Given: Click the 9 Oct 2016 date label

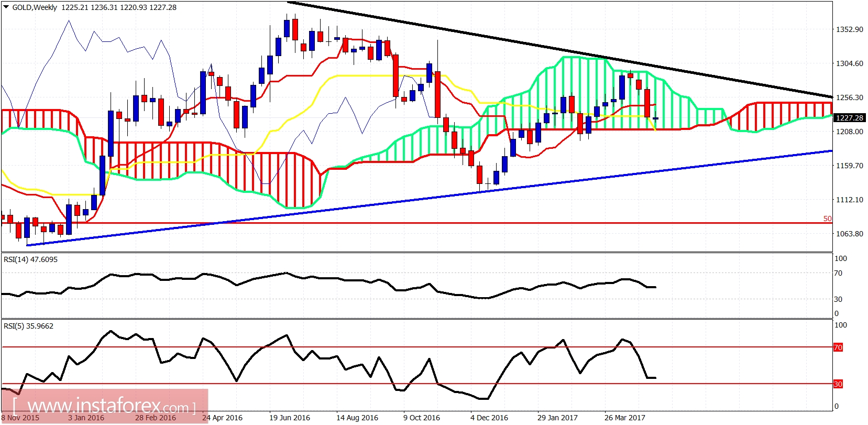Looking at the screenshot, I should (422, 418).
